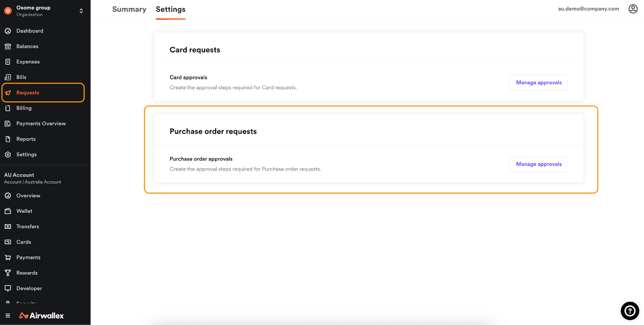Switch to the Summary tab

point(129,9)
